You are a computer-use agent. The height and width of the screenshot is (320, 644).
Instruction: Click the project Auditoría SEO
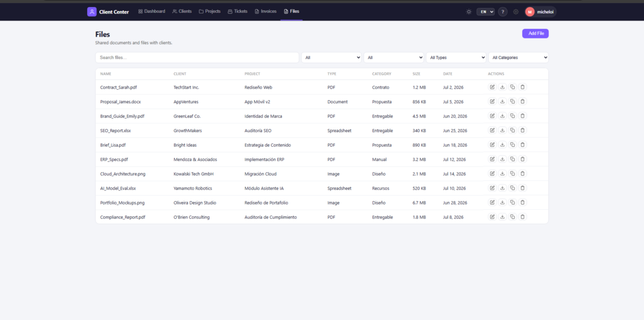click(x=258, y=131)
